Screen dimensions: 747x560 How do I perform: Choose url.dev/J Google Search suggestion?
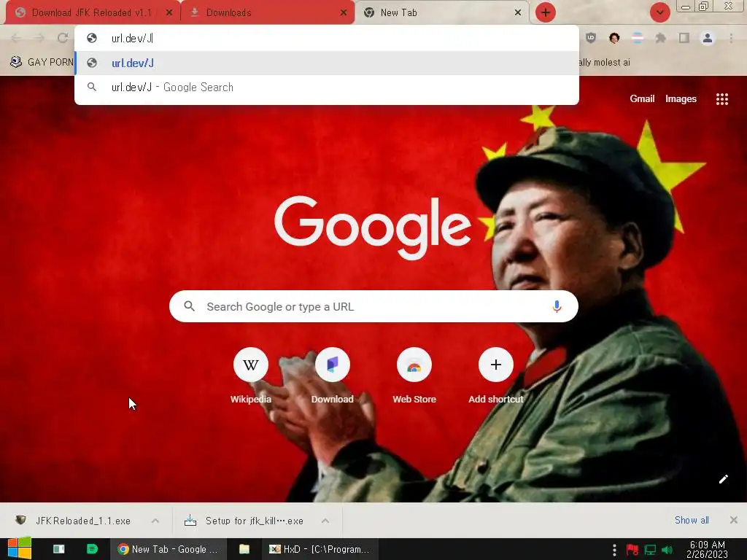click(327, 87)
